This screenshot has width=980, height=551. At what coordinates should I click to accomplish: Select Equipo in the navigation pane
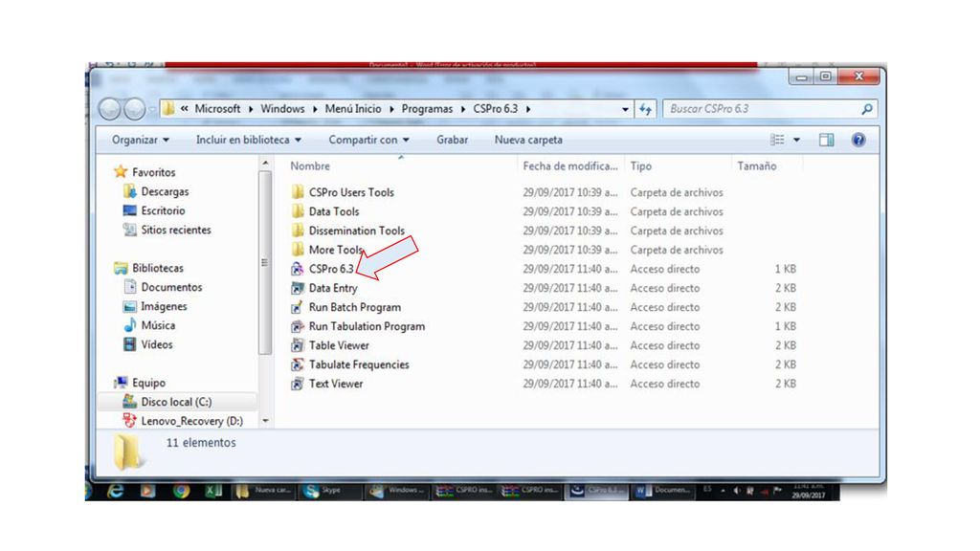[x=148, y=383]
